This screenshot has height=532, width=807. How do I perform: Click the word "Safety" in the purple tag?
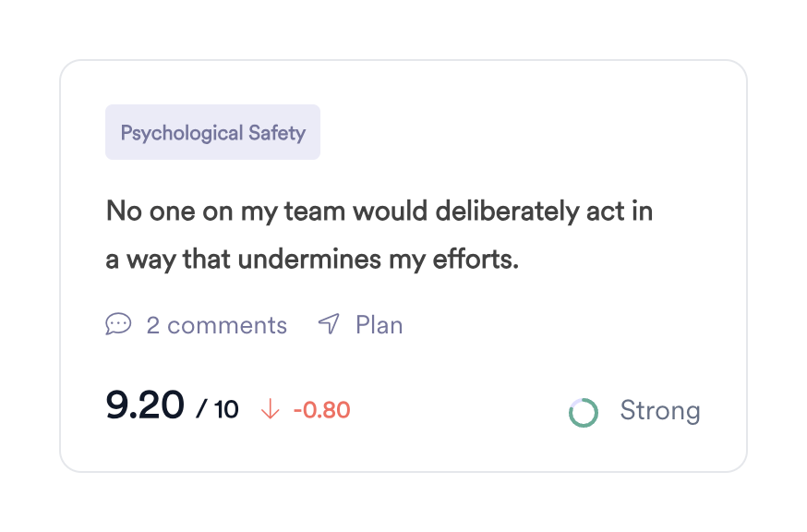coord(277,133)
